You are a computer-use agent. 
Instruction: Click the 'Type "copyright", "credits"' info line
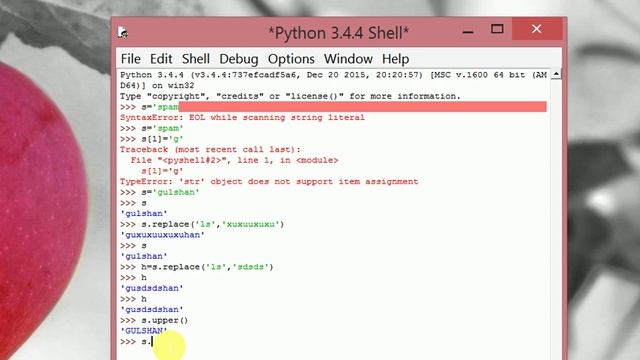[x=290, y=96]
